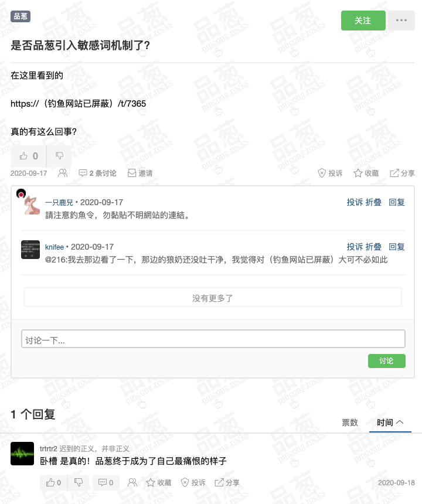422x504 pixels.
Task: Fold 一只鹿兒's comment with 折叠
Action: coord(373,202)
